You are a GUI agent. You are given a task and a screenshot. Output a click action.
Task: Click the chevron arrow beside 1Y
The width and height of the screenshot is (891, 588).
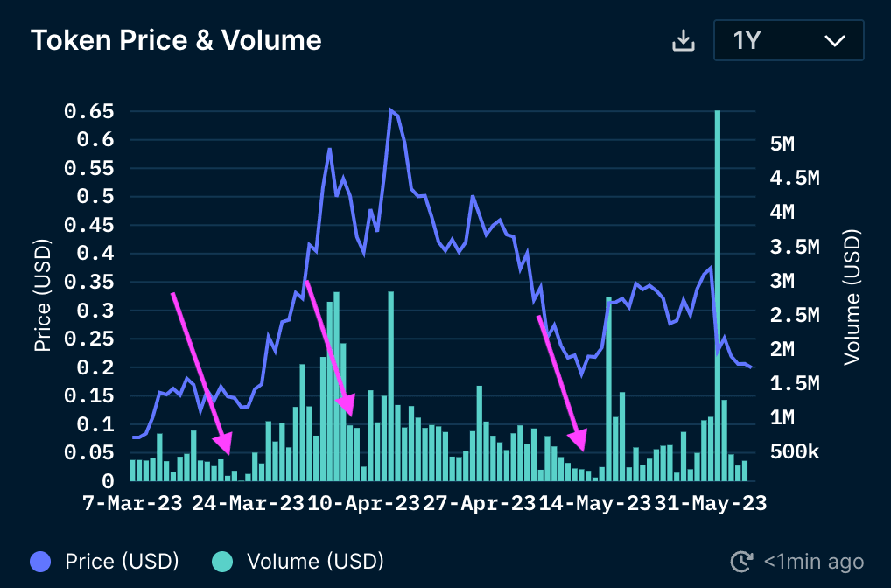click(x=834, y=41)
